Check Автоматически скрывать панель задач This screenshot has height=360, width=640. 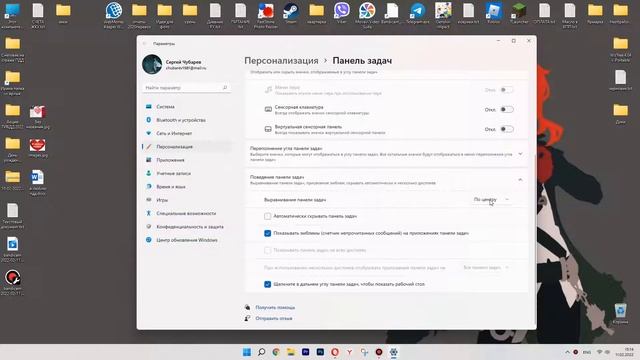coord(267,216)
